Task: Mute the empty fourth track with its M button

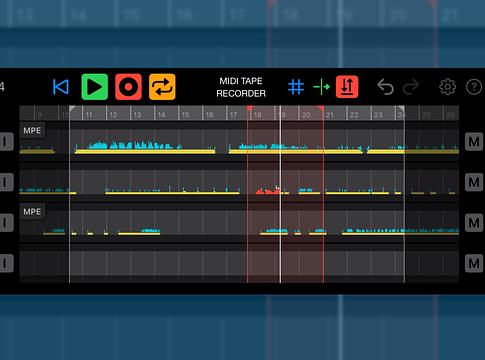Action: [x=474, y=263]
